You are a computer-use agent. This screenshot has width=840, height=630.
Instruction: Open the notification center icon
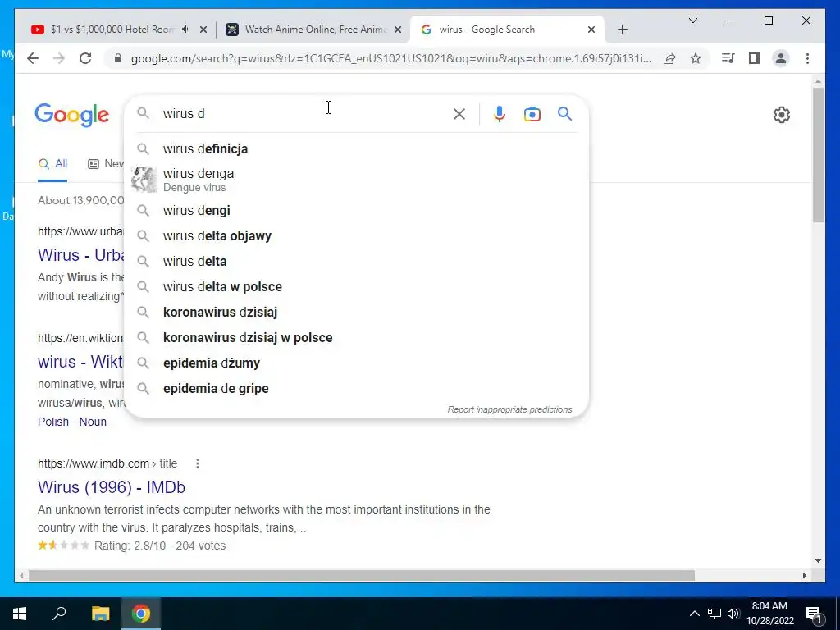(x=814, y=614)
